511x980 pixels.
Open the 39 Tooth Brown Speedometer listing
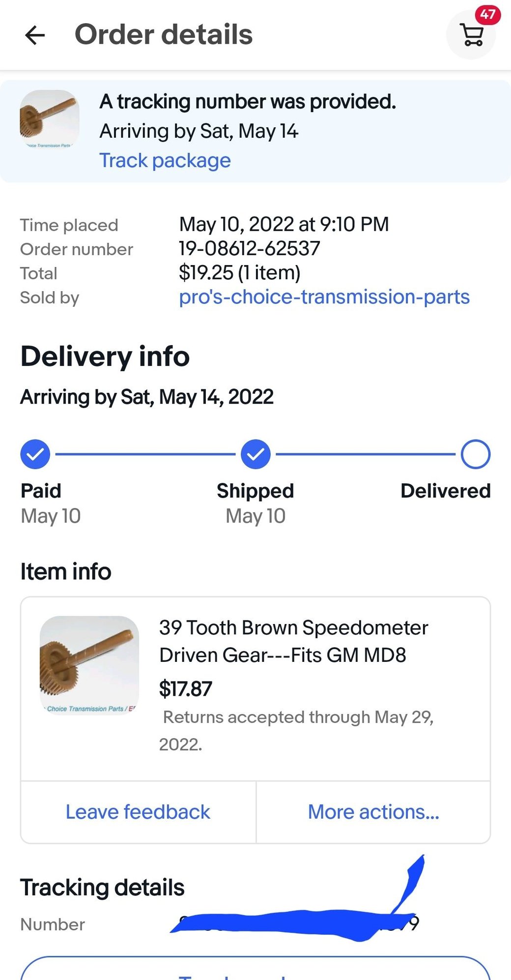click(x=293, y=641)
